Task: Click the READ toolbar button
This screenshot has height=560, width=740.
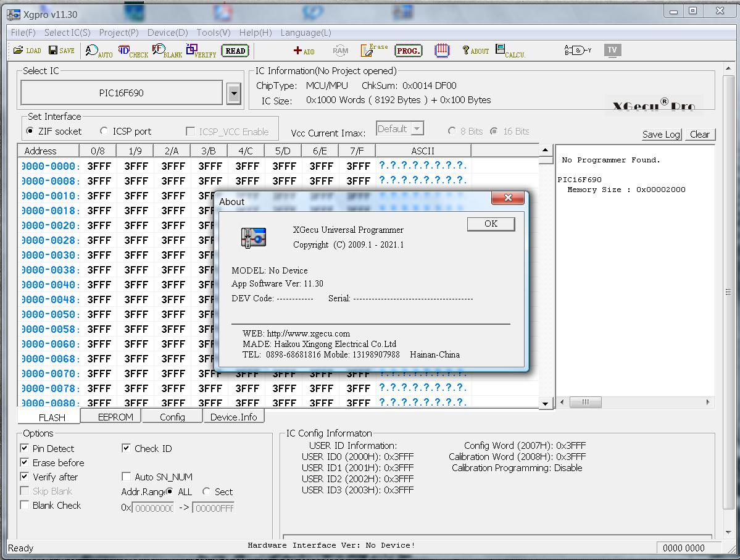Action: 235,51
